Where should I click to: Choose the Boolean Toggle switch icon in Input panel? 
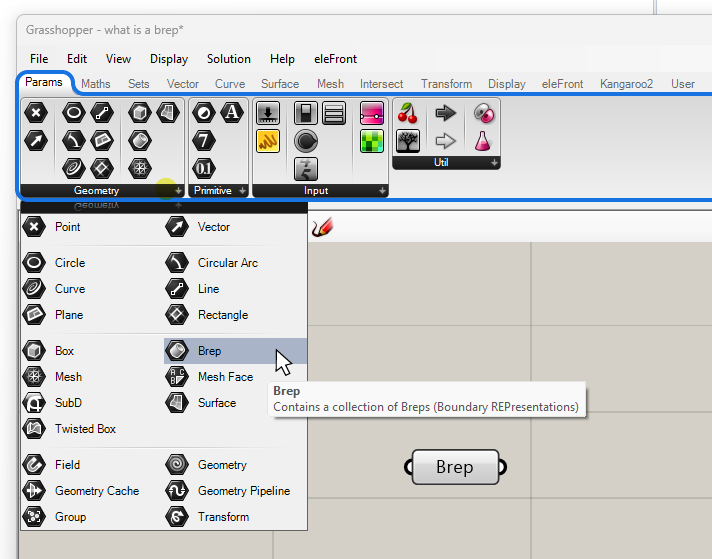(x=306, y=113)
